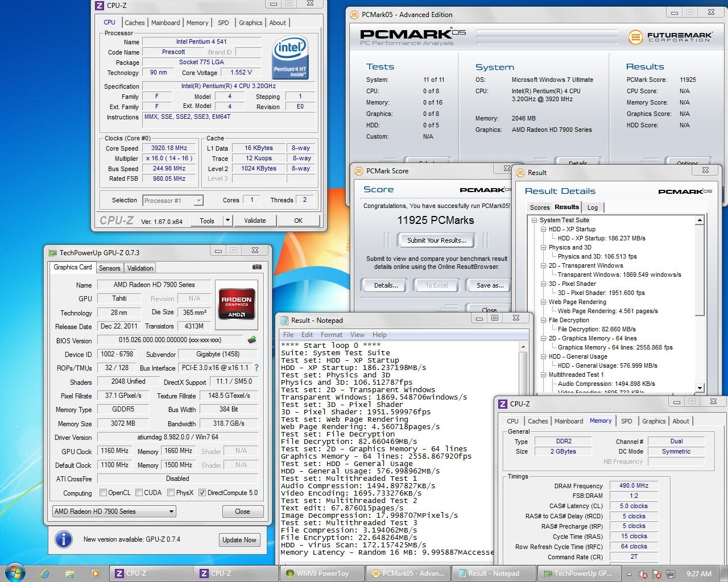728x582 pixels.
Task: Save the BIOS using green chip icon
Action: [252, 340]
